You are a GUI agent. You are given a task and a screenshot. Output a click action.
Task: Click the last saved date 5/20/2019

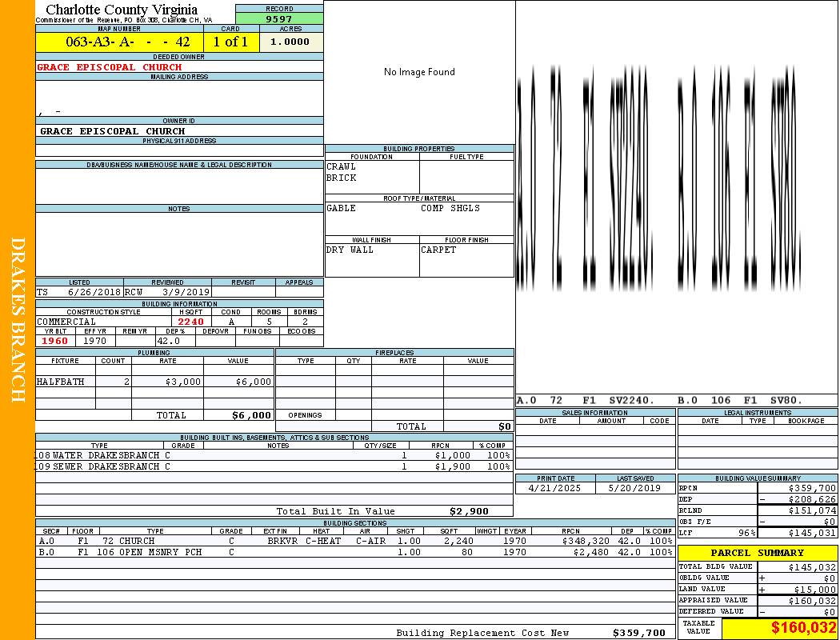click(x=634, y=489)
